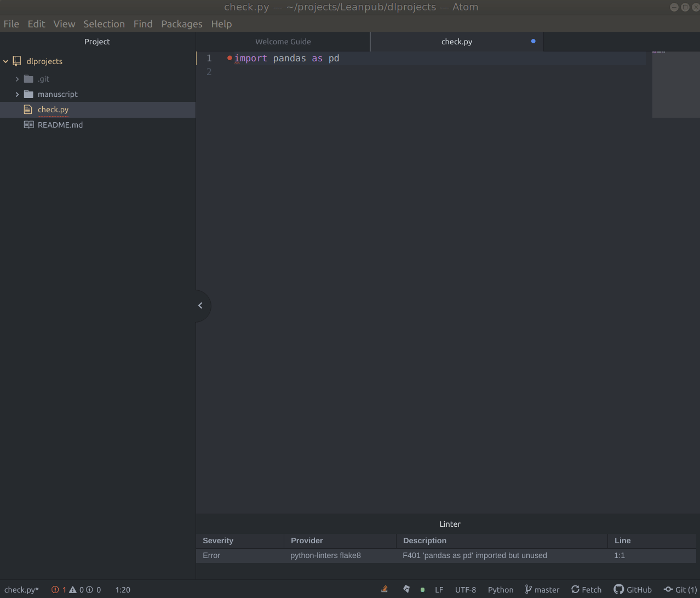Viewport: 700px width, 598px height.
Task: Click the Linter panel title
Action: (x=450, y=524)
